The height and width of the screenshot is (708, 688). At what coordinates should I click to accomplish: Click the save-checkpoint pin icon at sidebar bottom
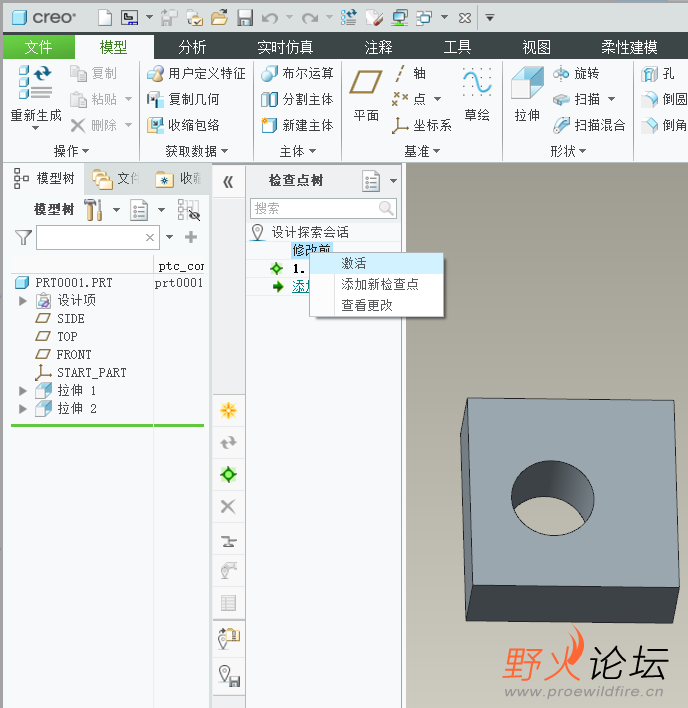pos(229,676)
